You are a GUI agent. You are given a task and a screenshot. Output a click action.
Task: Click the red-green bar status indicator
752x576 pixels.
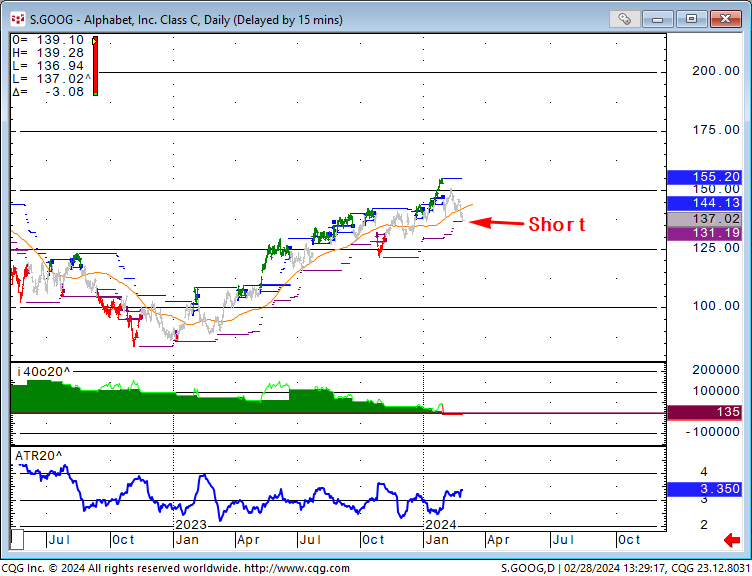(x=95, y=66)
